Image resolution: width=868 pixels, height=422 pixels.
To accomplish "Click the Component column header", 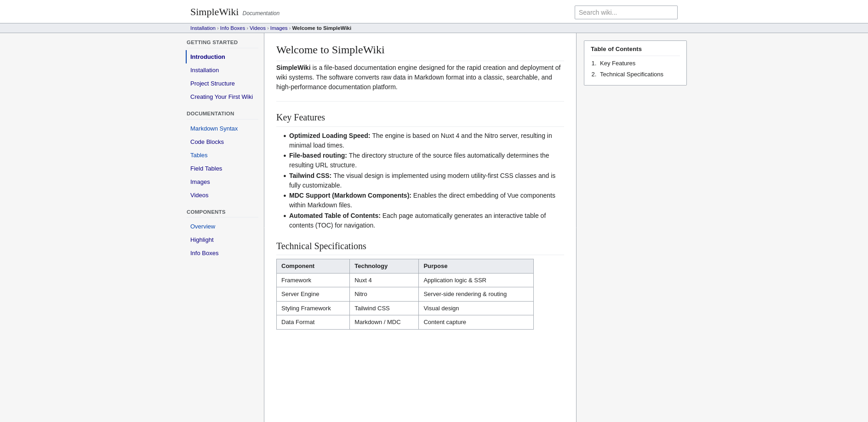I will click(313, 266).
